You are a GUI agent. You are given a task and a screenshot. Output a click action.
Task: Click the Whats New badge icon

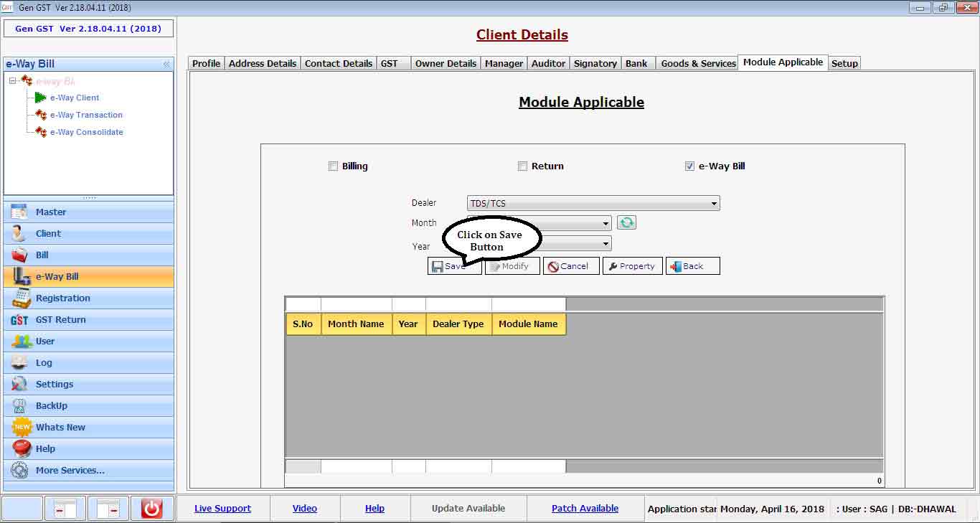22,427
